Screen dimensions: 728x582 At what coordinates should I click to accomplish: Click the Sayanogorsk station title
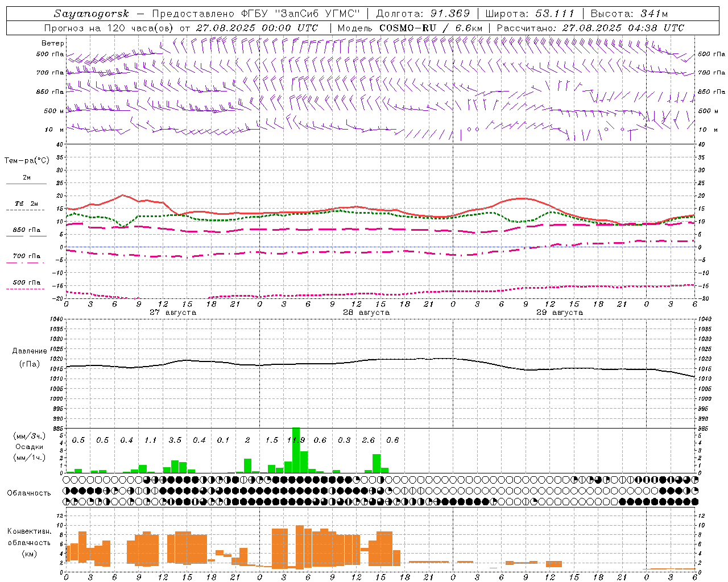click(x=92, y=14)
